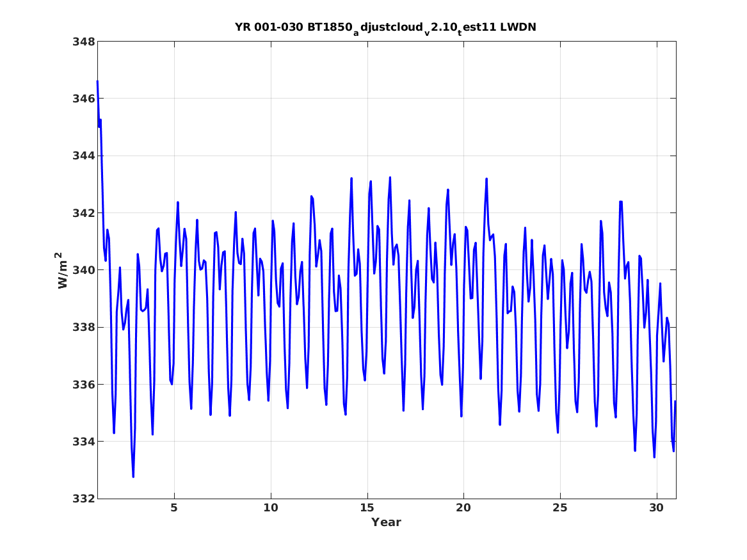Screen dimensions: 747x560
Task: Click y-axis tick label 346
Action: point(83,99)
